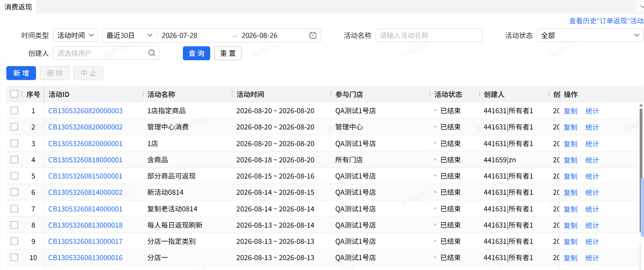The height and width of the screenshot is (270, 644).
Task: Open activity CB13053260820000001
Action: coord(85,144)
